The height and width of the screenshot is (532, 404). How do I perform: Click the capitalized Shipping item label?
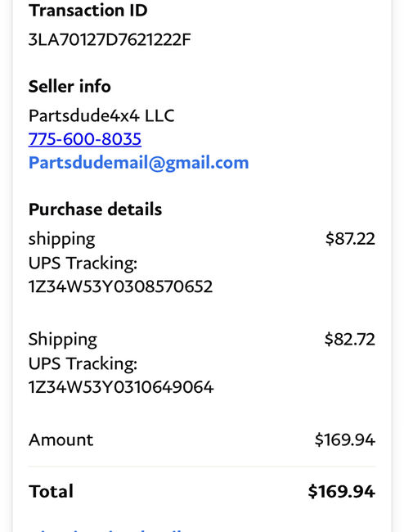(63, 340)
